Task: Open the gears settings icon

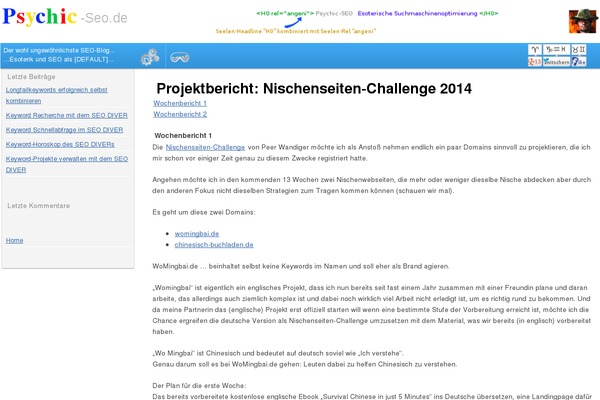Action: (x=150, y=57)
